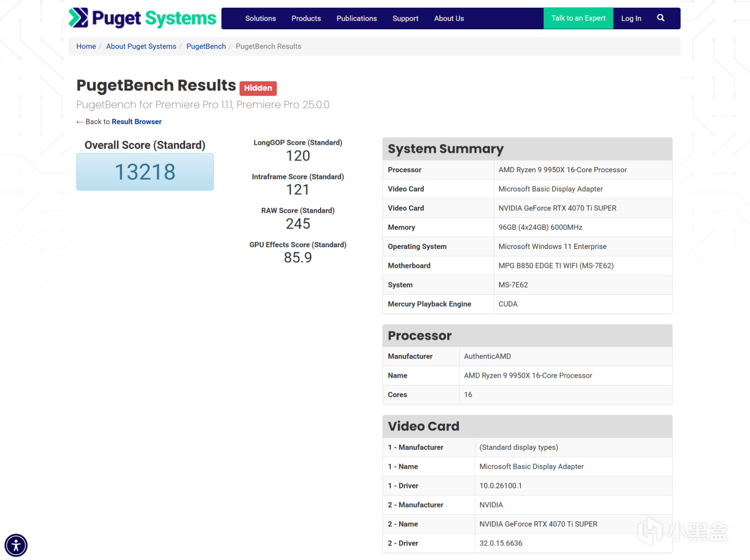Click the Overall Score (Standard) label
750x560 pixels.
click(145, 145)
